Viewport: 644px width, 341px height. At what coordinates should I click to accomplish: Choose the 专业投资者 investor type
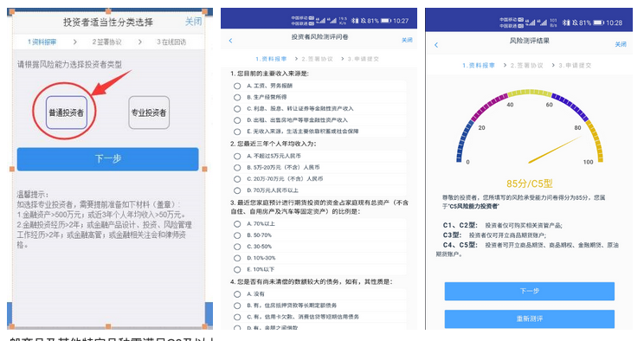coord(149,113)
